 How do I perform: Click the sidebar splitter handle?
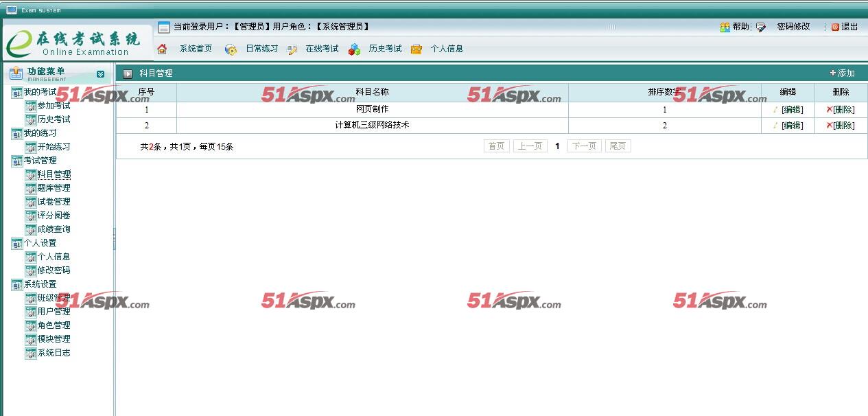pyautogui.click(x=115, y=239)
